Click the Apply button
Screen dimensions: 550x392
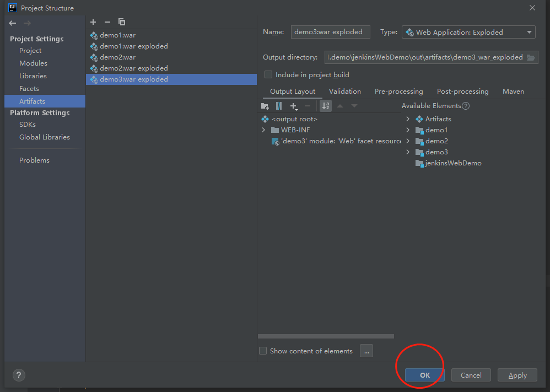(x=517, y=375)
